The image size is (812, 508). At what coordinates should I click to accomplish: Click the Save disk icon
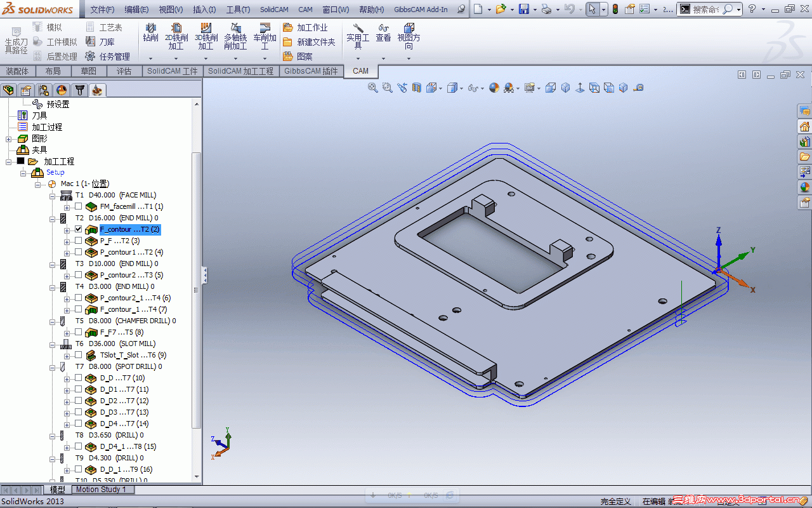pyautogui.click(x=524, y=9)
